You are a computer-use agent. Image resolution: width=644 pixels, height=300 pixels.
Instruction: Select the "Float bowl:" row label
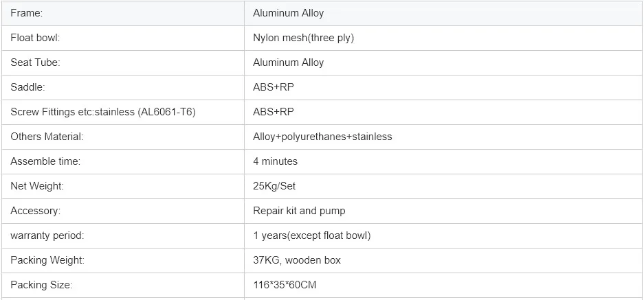[x=35, y=38]
